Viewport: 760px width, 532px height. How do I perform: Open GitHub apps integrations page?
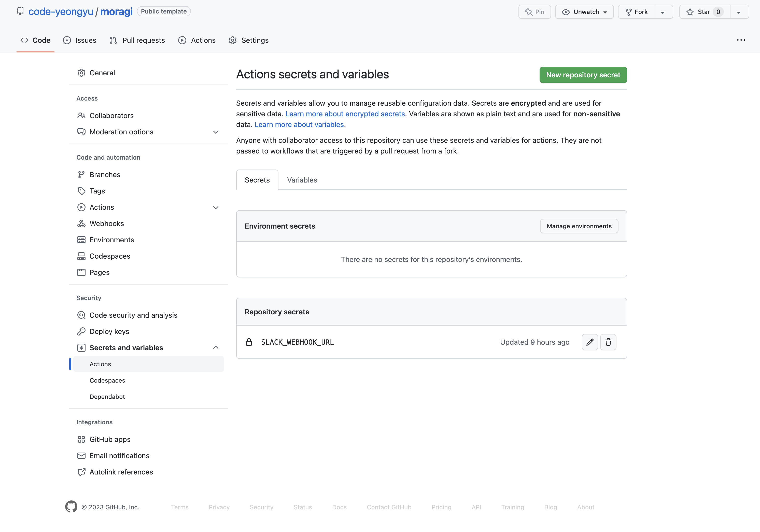110,439
